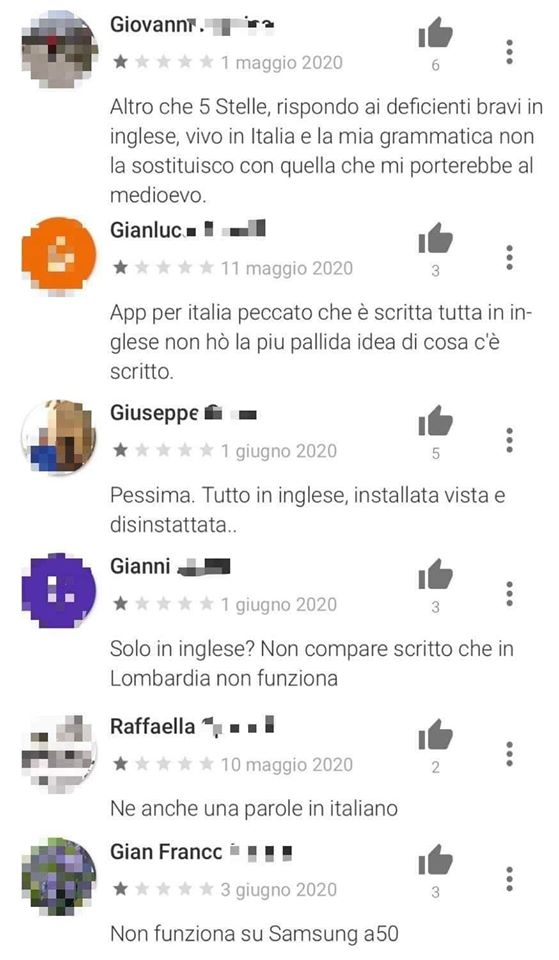Open options menu for 10 maggio review
The width and height of the screenshot is (559, 960).
(509, 754)
